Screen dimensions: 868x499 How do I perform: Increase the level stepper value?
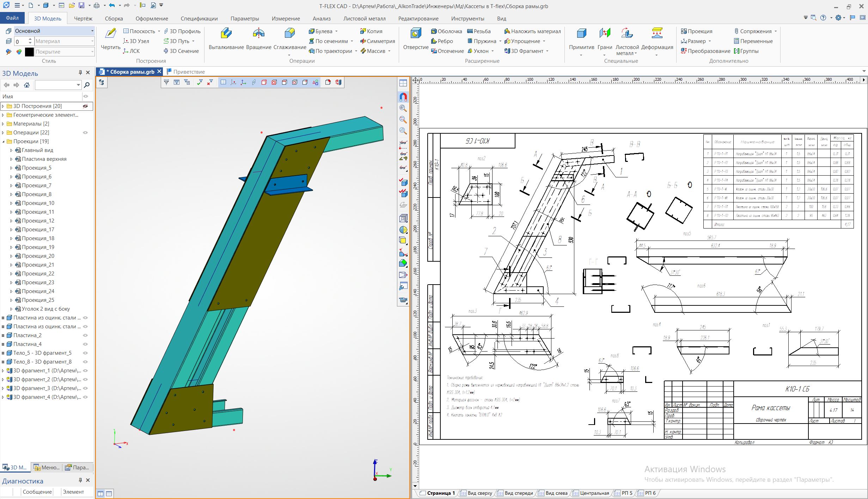(30, 39)
